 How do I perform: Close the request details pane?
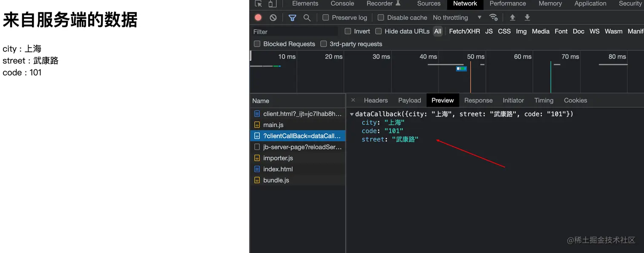click(x=353, y=100)
